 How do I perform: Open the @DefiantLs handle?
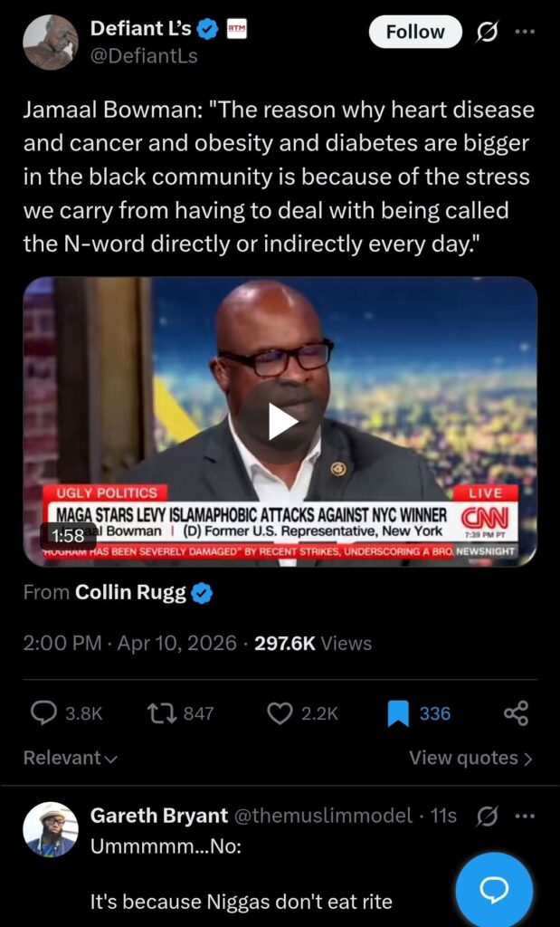pos(144,56)
